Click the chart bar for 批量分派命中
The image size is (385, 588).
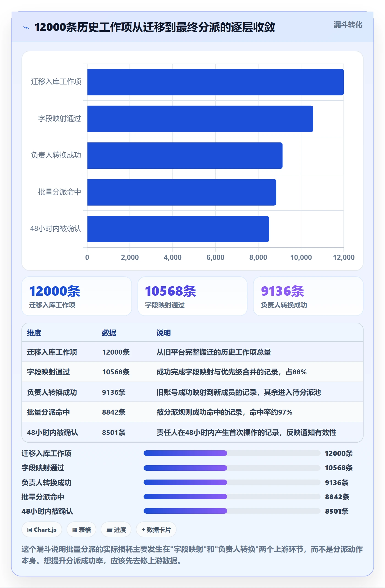pyautogui.click(x=182, y=192)
